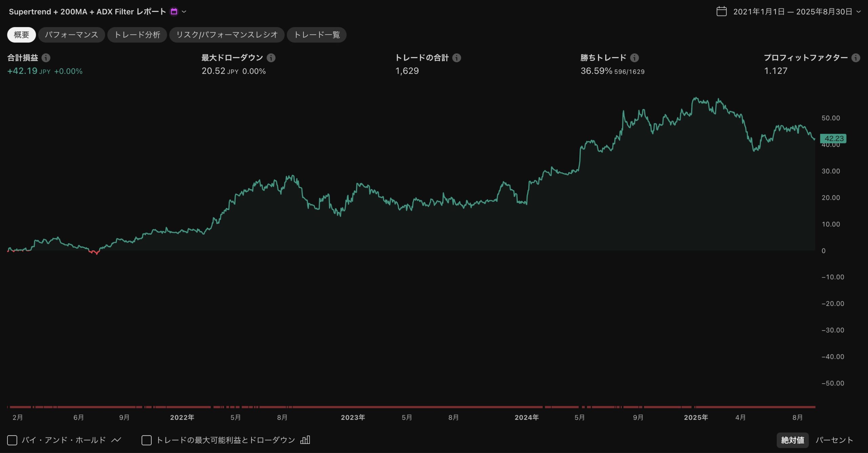Select 絶対値 display mode
The height and width of the screenshot is (453, 868).
(x=792, y=440)
